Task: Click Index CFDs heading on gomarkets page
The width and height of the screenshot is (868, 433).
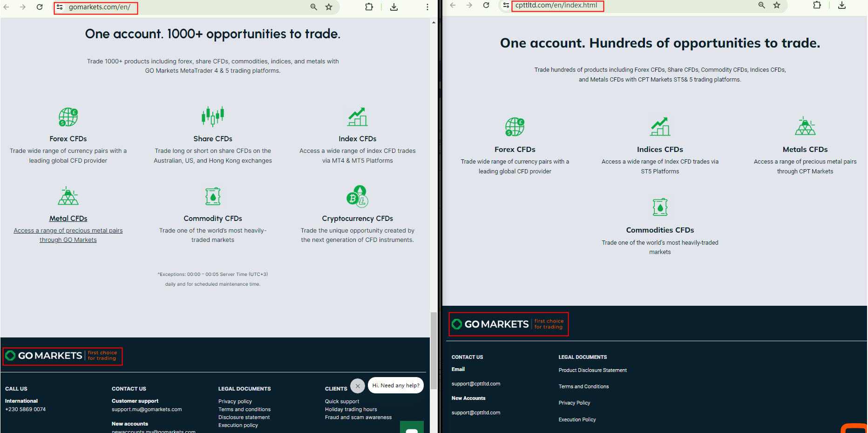Action: pos(358,139)
